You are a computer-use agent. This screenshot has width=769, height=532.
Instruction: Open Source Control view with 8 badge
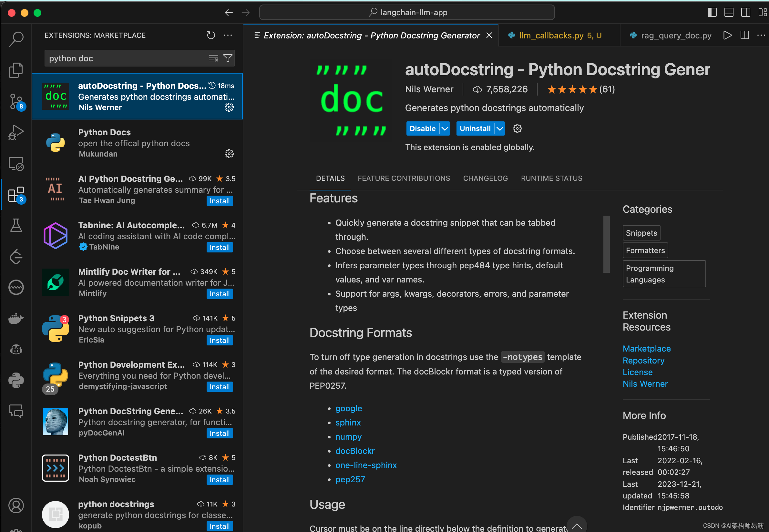click(16, 102)
